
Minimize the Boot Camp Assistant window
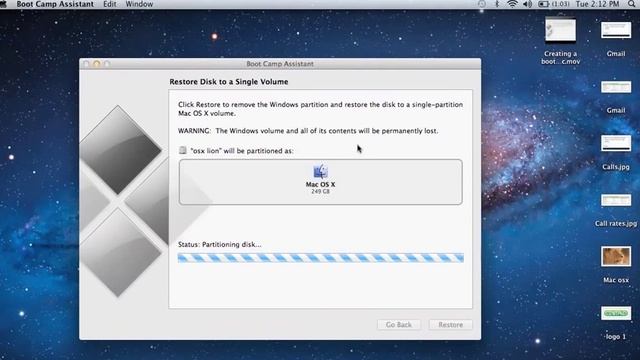pos(97,64)
